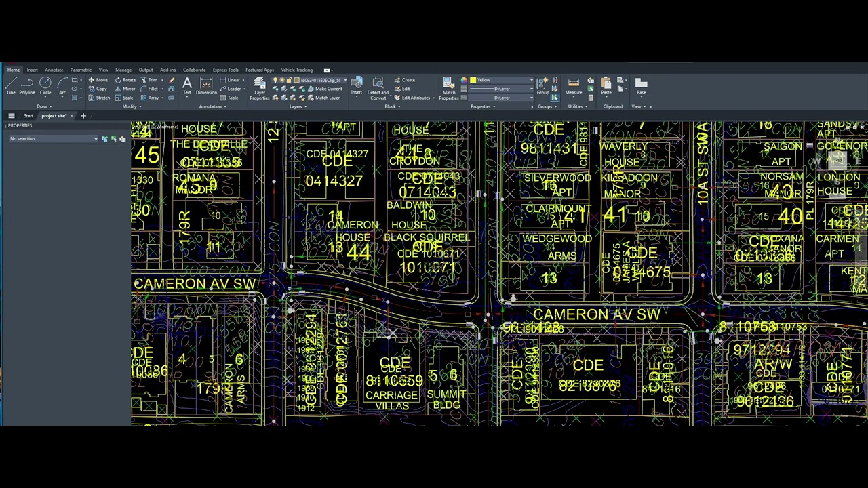Click the Group tool
This screenshot has width=868, height=488.
tap(542, 85)
